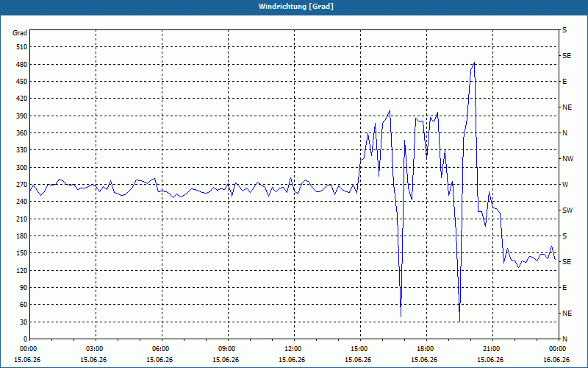Select the 450 y-axis value

(23, 82)
